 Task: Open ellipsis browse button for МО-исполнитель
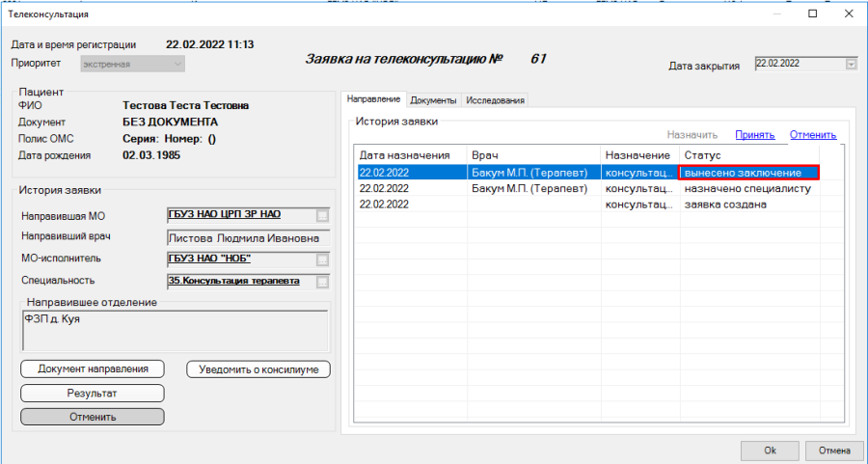(x=323, y=259)
